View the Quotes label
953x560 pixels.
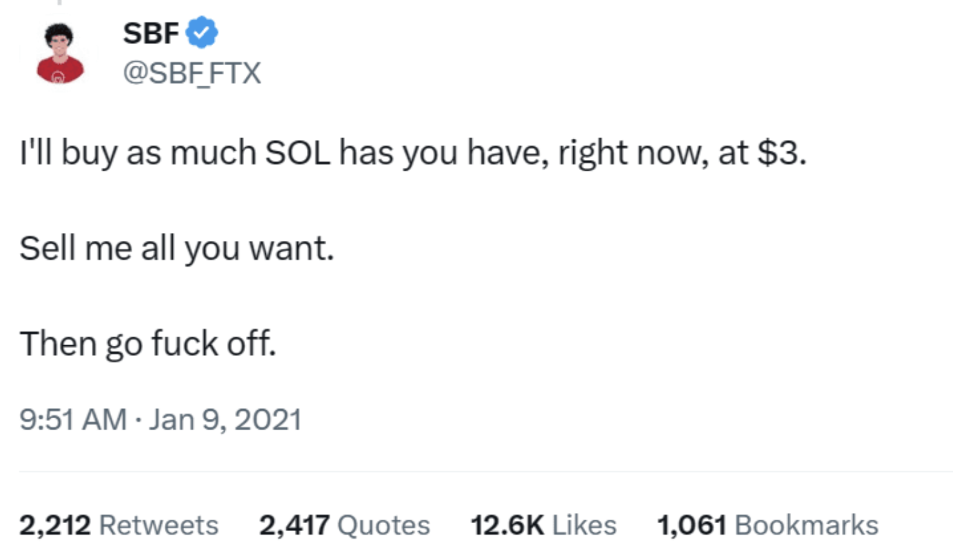(383, 525)
